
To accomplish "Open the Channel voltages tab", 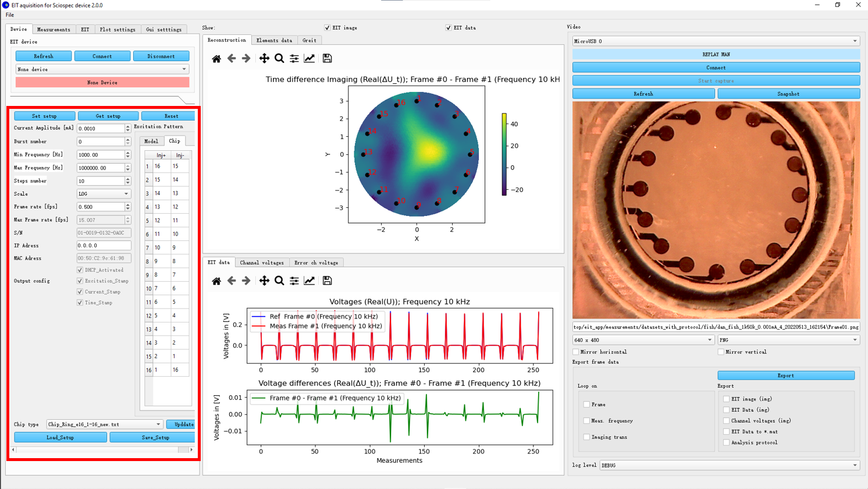I will (x=262, y=263).
